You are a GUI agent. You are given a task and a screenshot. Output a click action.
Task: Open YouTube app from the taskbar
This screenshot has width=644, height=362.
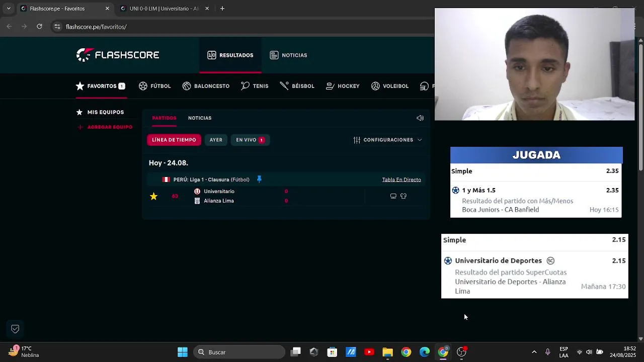[x=369, y=352]
